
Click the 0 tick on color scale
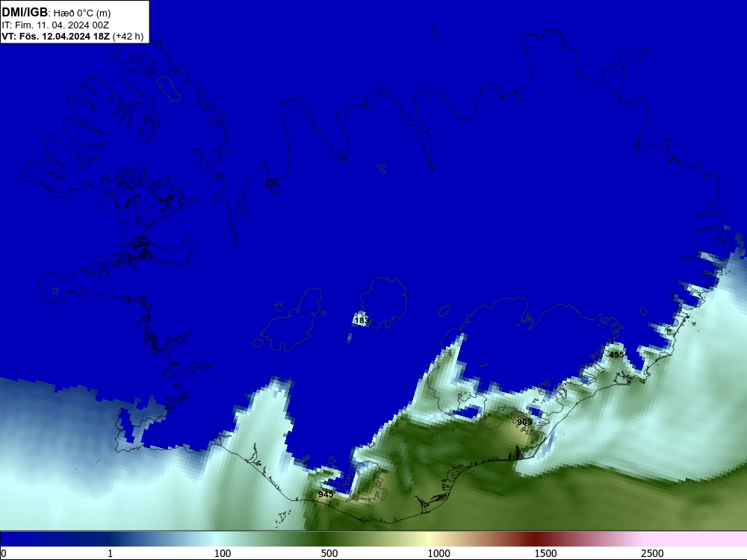pyautogui.click(x=3, y=553)
